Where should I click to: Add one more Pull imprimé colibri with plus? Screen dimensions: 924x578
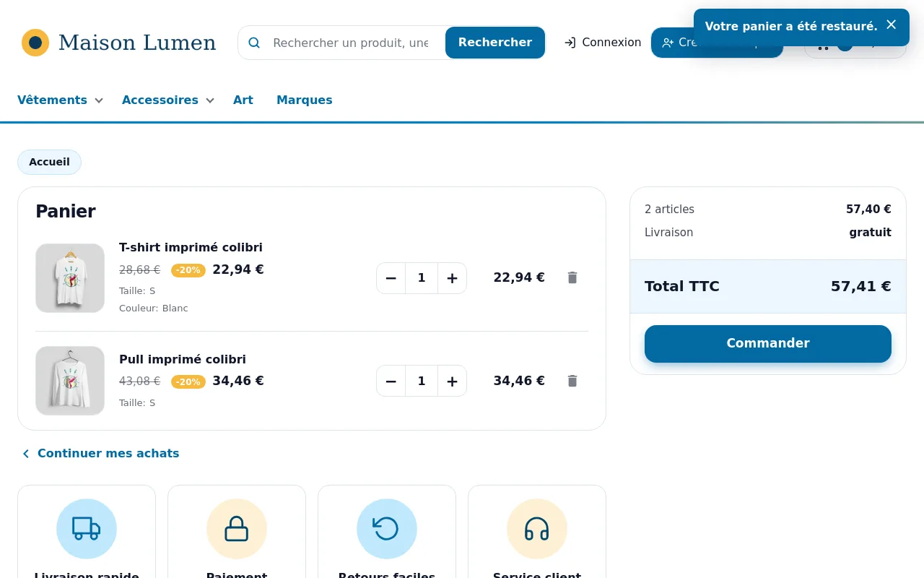coord(452,381)
